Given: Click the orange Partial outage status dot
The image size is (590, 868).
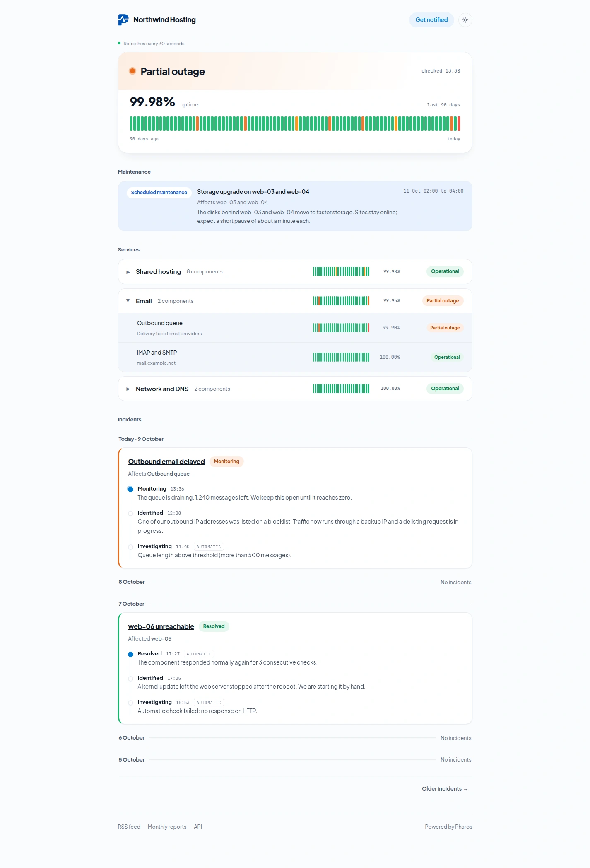Looking at the screenshot, I should (132, 71).
